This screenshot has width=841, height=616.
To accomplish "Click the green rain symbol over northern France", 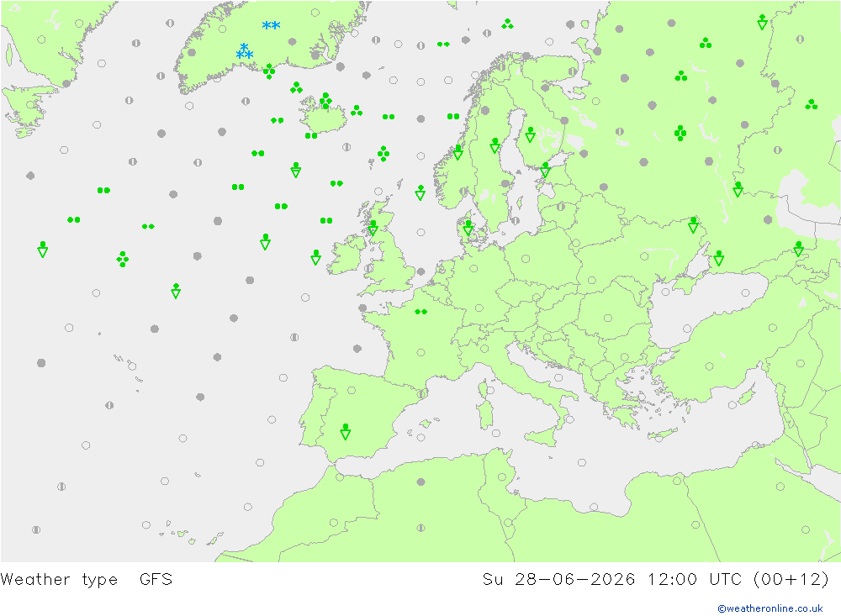I will 421,312.
